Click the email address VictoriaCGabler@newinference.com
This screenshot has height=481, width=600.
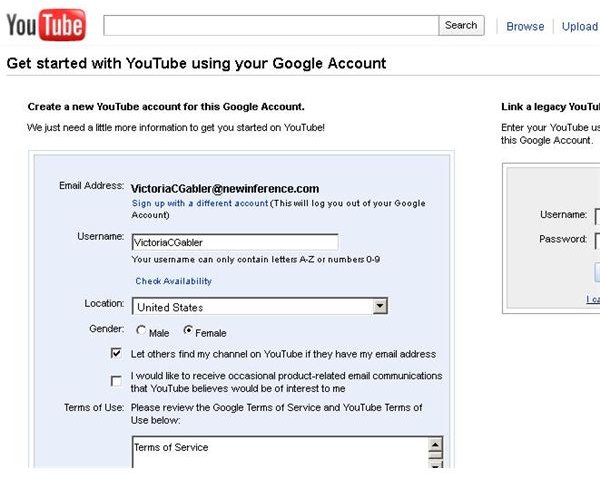(x=225, y=189)
